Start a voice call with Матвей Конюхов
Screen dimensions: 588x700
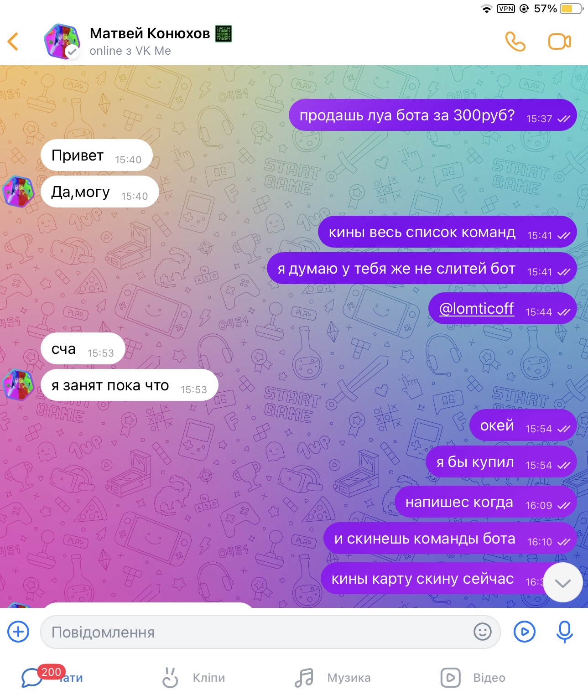tap(515, 41)
